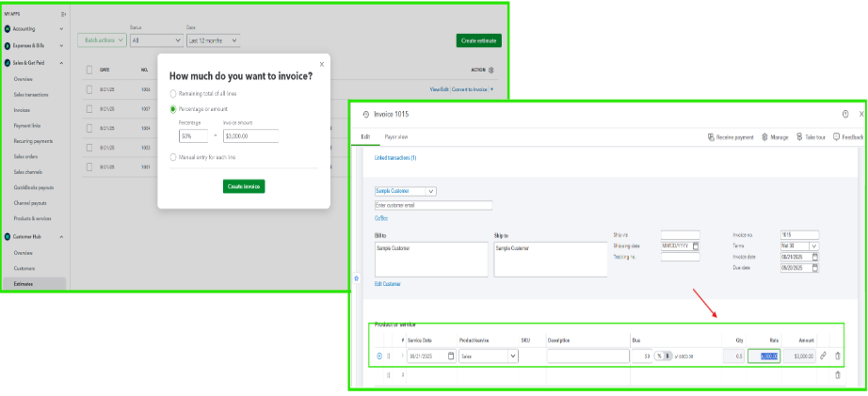The height and width of the screenshot is (396, 868).
Task: Open Linked transactions (1) link
Action: 395,158
